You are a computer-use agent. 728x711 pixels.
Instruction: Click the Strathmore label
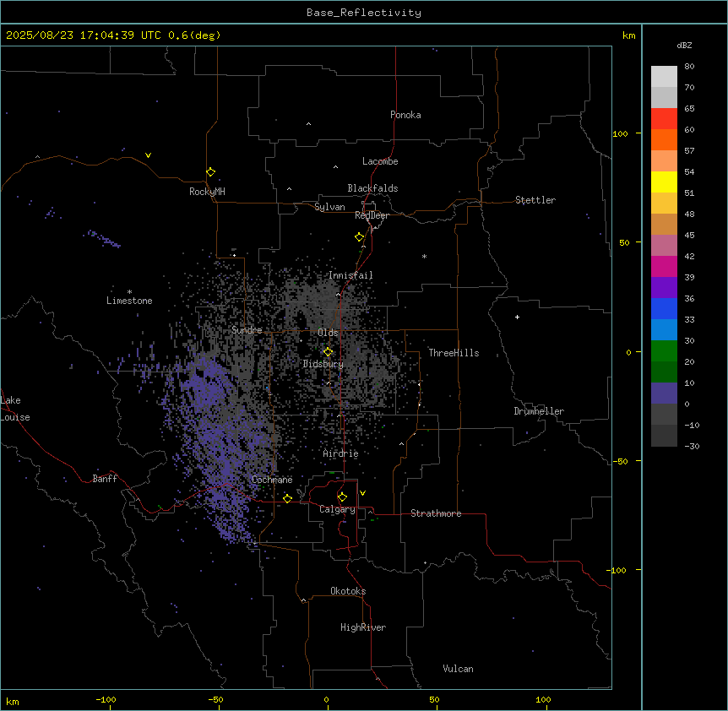(x=436, y=513)
